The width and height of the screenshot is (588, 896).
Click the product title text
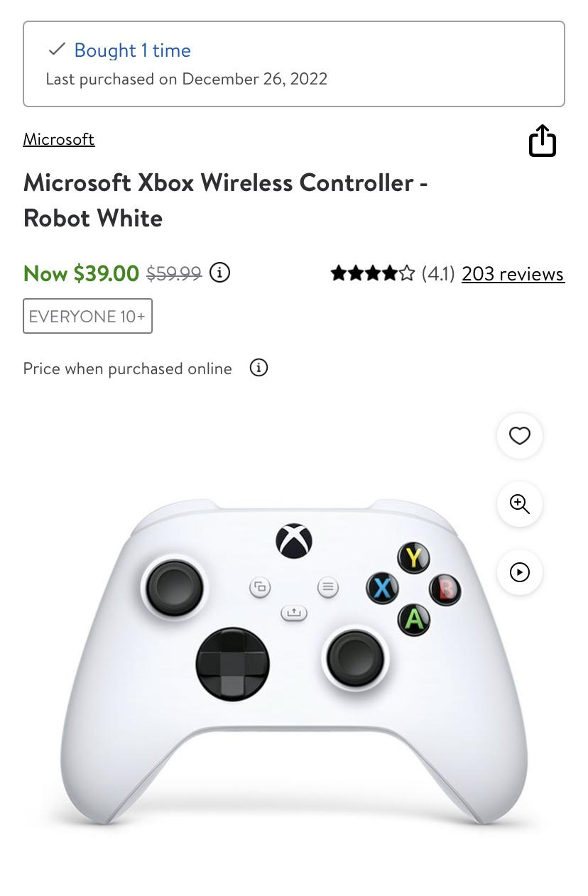tap(225, 200)
